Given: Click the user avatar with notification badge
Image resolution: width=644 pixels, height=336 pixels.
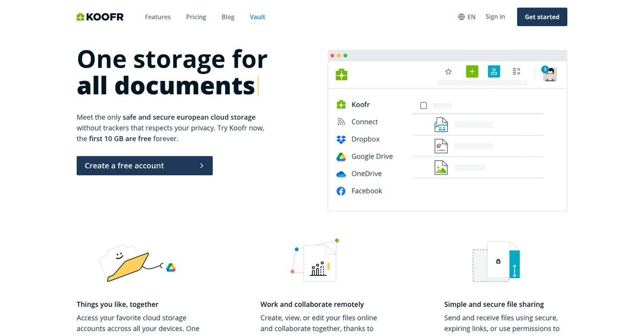Looking at the screenshot, I should (x=549, y=73).
